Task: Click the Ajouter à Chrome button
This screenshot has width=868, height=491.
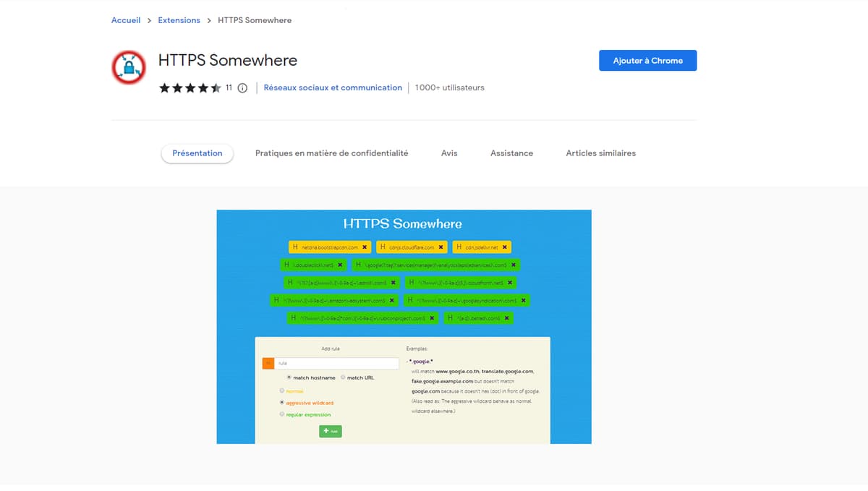Action: (647, 61)
